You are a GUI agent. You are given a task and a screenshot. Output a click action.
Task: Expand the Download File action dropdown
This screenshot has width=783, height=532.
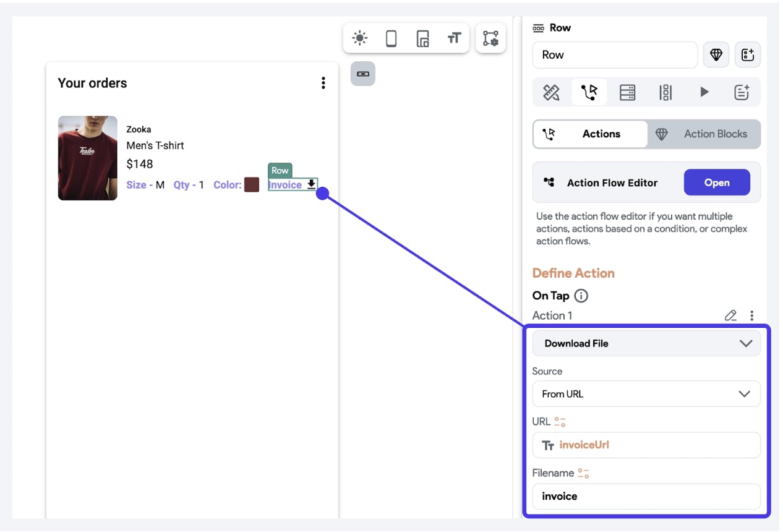pyautogui.click(x=646, y=343)
